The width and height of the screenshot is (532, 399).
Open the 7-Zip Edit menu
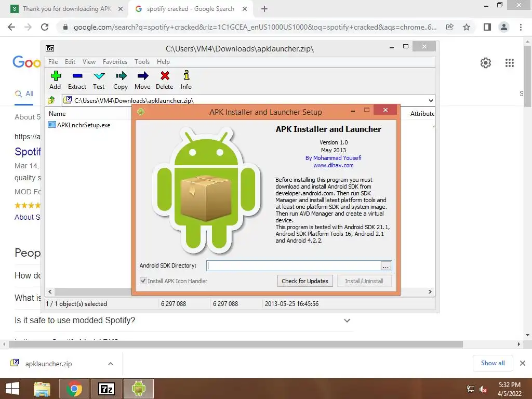(x=70, y=62)
